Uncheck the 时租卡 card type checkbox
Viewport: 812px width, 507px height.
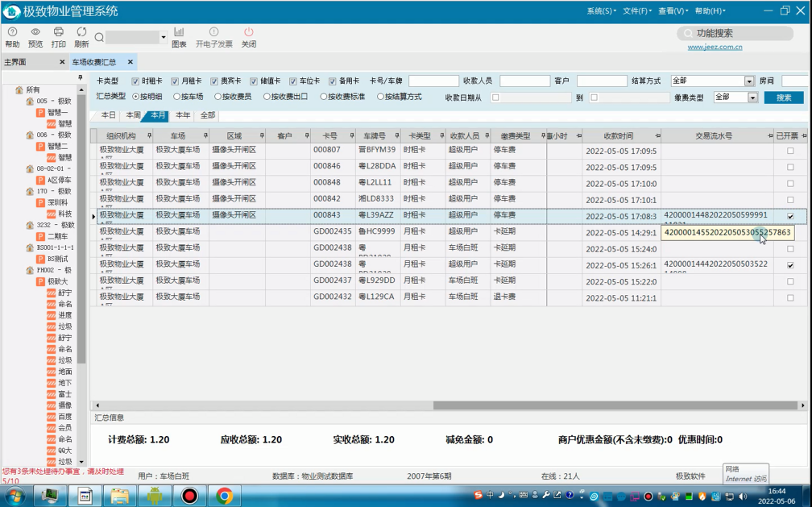tap(135, 81)
